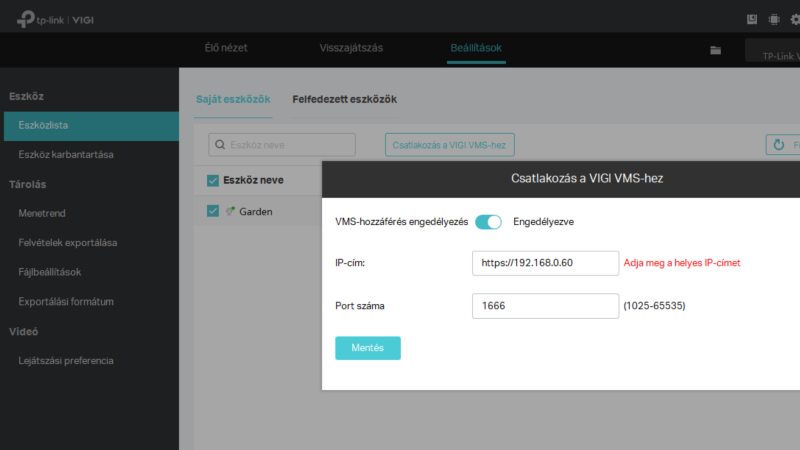This screenshot has width=800, height=450.
Task: Switch to Élő nézet tab
Action: [x=226, y=48]
